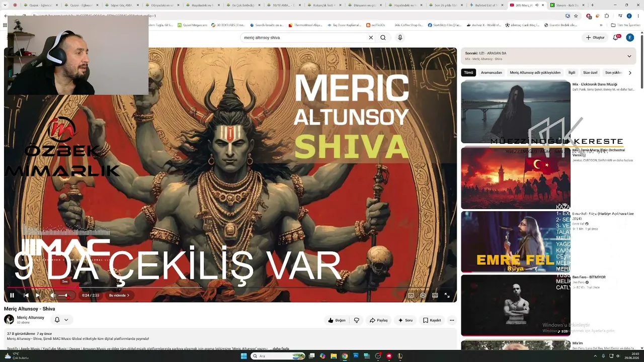Ask about video with Soru
Screen dimensions: 644x362
pyautogui.click(x=406, y=320)
